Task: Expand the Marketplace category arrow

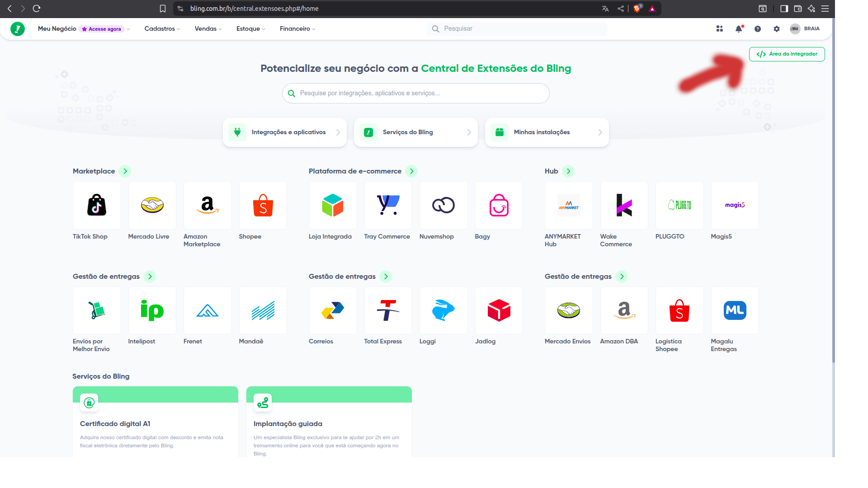Action: [125, 171]
